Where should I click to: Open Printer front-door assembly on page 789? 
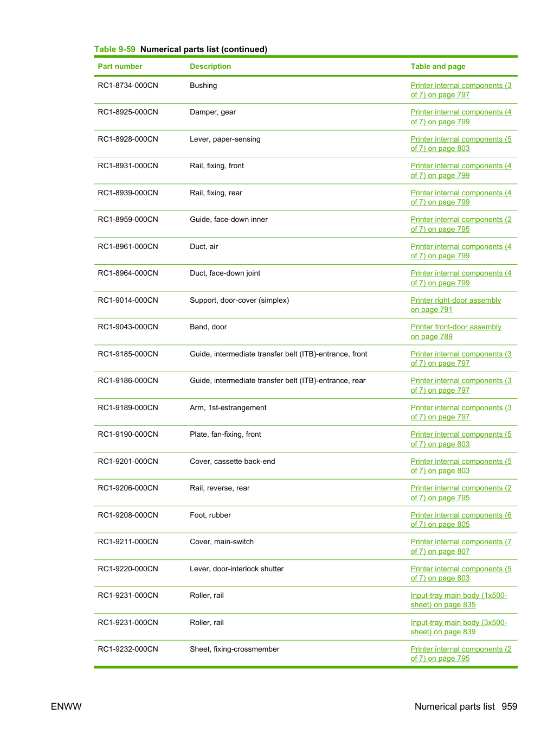(456, 332)
